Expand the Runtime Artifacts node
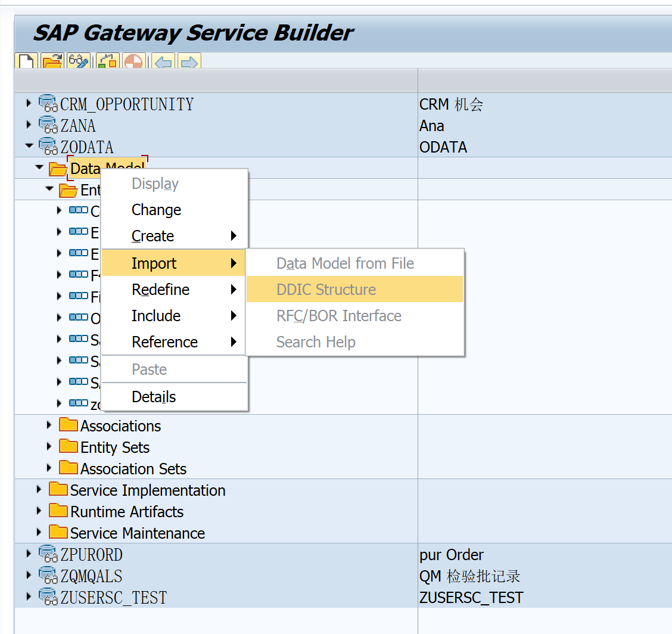672x634 pixels. click(x=39, y=511)
